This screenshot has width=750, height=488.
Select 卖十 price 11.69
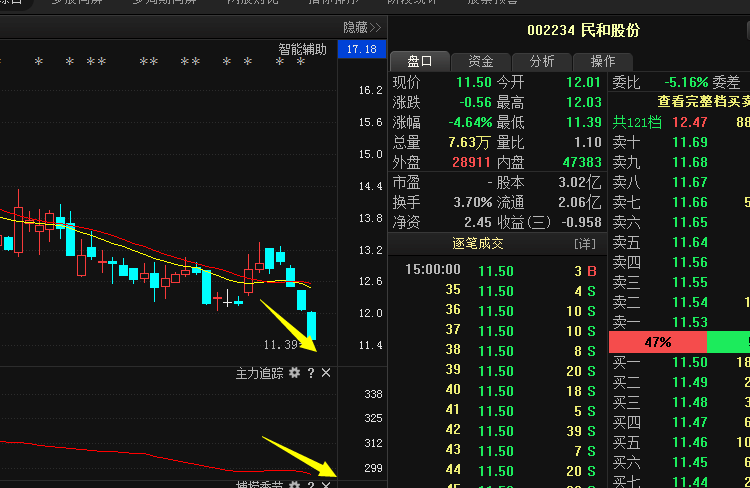(690, 142)
